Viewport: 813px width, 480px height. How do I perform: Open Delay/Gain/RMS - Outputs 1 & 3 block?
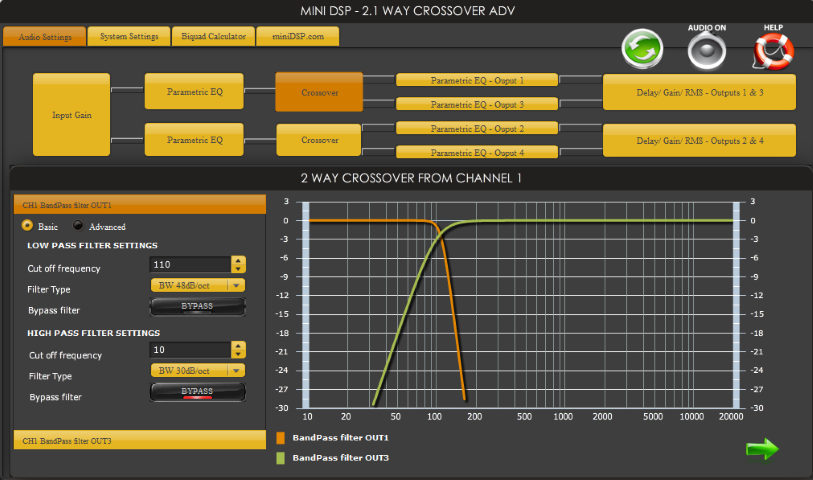tap(699, 92)
